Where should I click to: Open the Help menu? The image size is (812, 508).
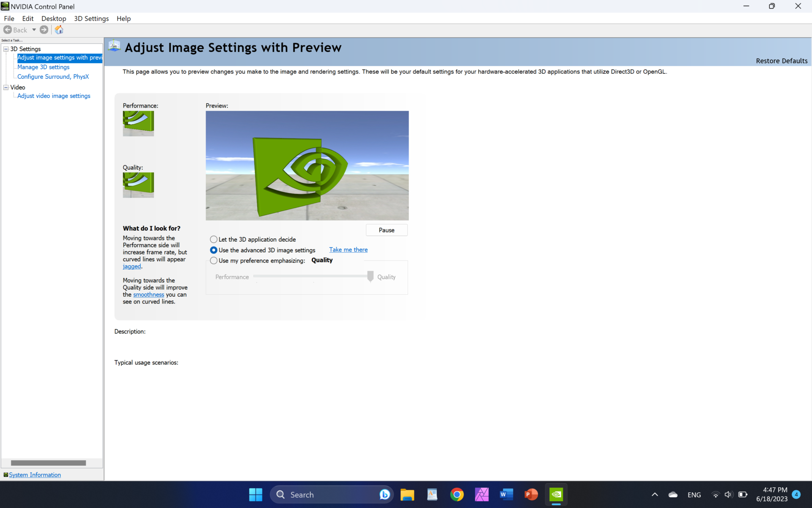(123, 19)
